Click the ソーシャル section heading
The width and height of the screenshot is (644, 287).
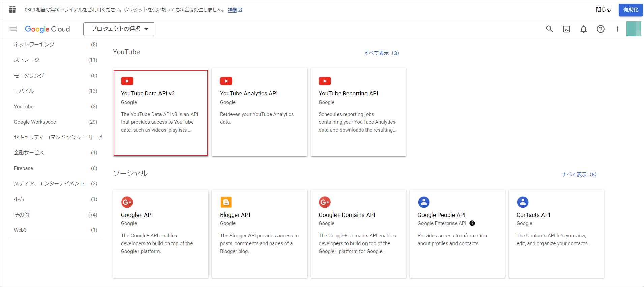pos(130,173)
